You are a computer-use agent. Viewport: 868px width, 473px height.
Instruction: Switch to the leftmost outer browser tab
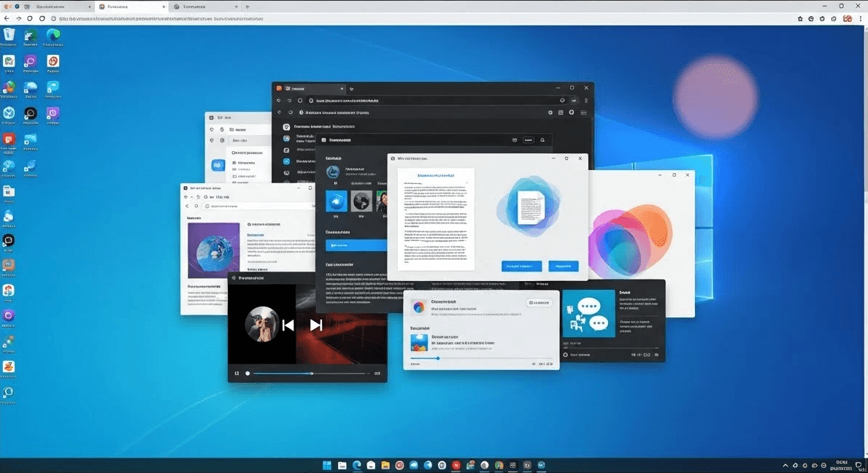tap(57, 7)
